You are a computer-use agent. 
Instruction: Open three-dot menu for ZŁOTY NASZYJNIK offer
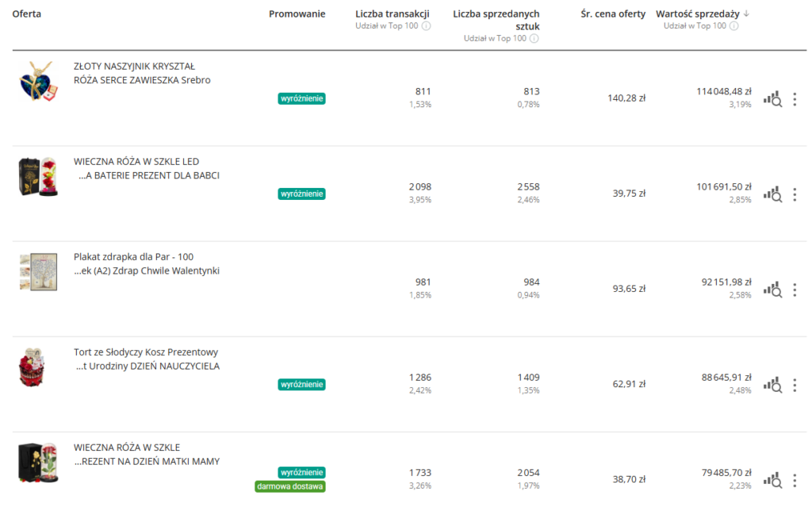point(795,99)
